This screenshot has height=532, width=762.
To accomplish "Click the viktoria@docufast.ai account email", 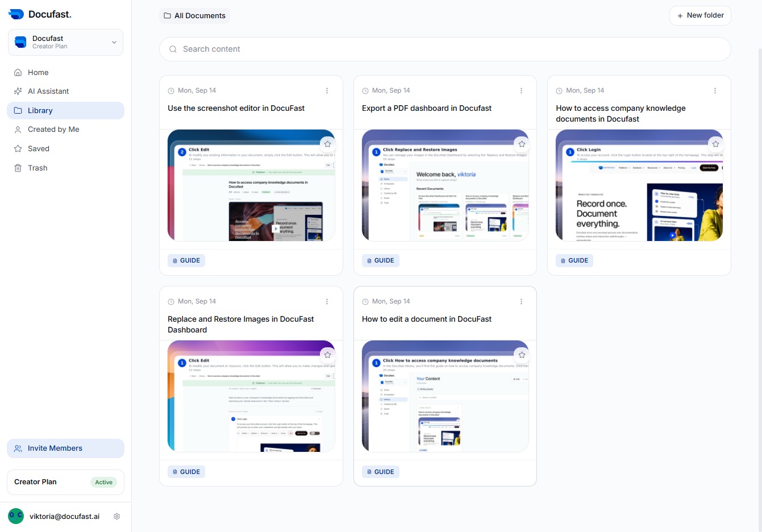I will (64, 517).
